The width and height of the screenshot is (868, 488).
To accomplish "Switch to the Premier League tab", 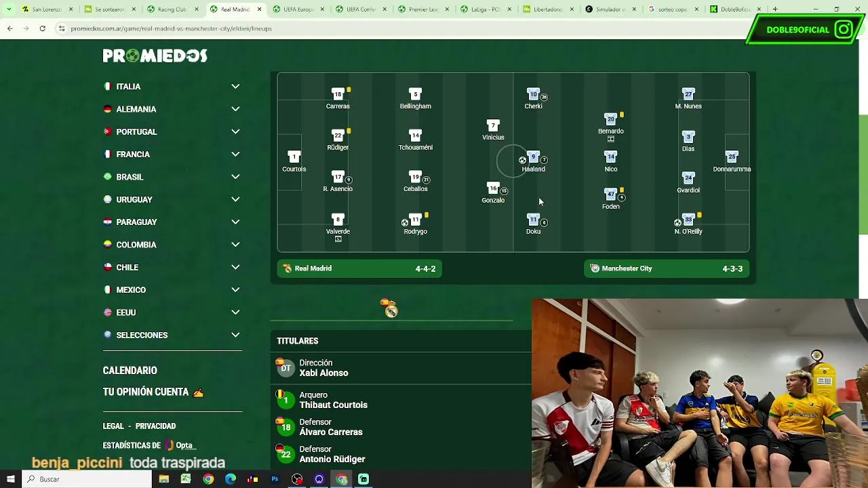I will (x=422, y=9).
